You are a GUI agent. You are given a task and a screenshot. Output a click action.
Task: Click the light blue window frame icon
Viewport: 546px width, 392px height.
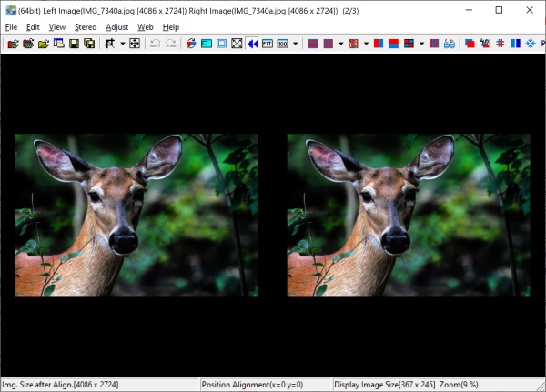point(221,44)
